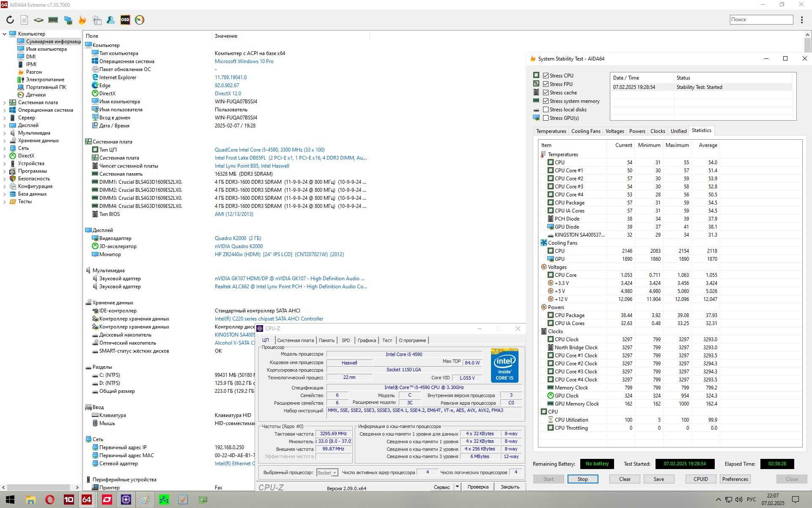The image size is (812, 508).
Task: Open CPU-Z Память tab
Action: (x=326, y=340)
